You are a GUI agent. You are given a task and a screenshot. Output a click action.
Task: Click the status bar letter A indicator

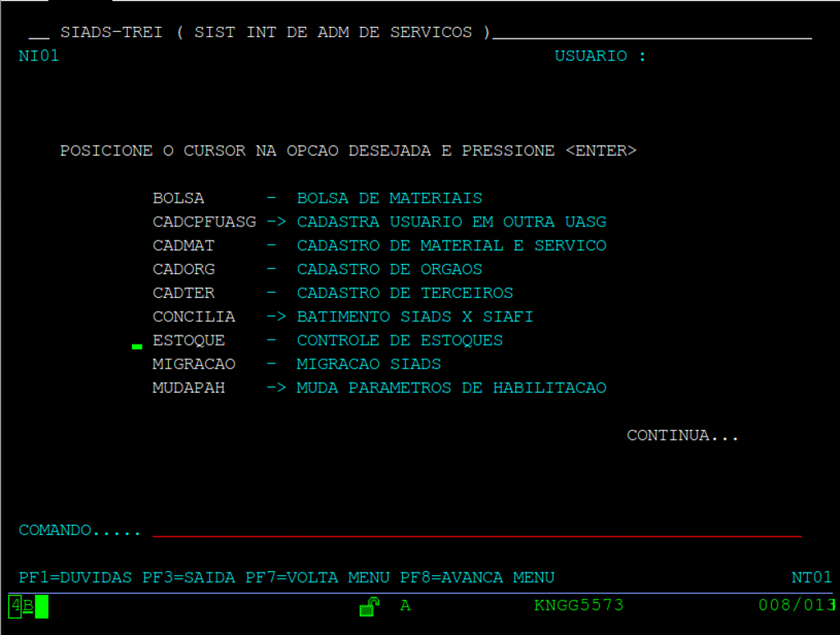pos(405,605)
